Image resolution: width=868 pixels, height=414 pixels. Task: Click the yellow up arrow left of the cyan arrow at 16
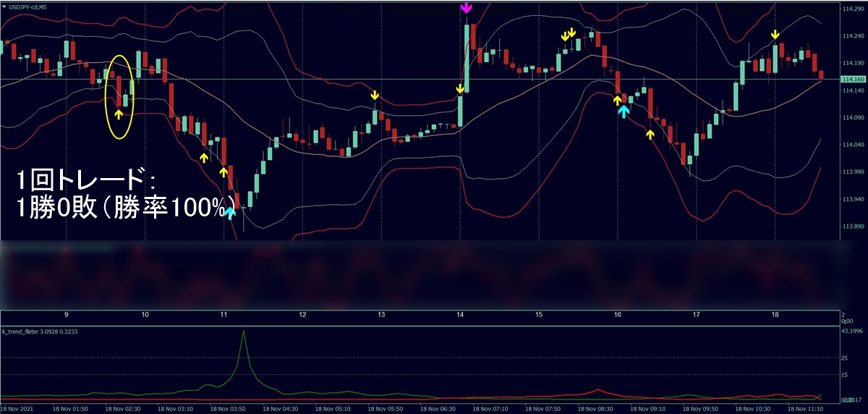pos(617,100)
